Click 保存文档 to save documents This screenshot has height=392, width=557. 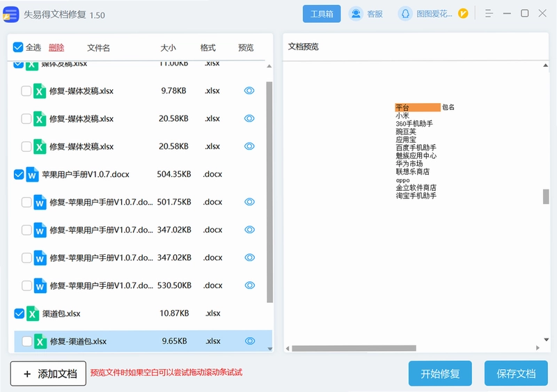tap(516, 373)
